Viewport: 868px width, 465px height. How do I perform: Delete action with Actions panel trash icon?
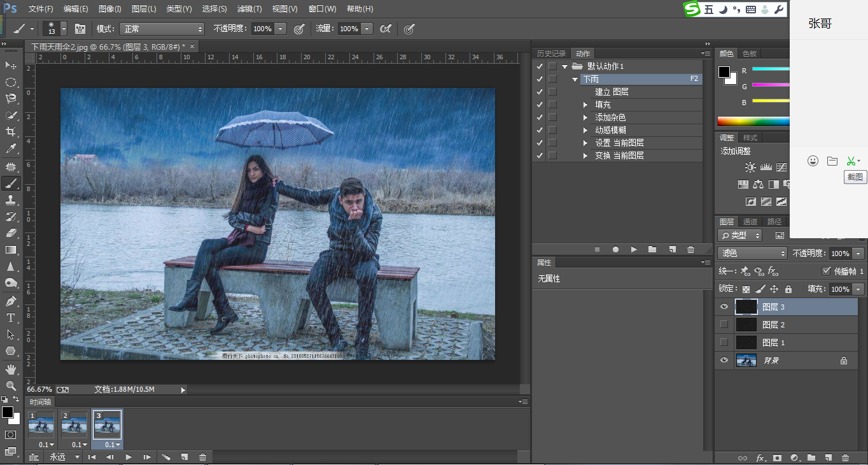690,250
